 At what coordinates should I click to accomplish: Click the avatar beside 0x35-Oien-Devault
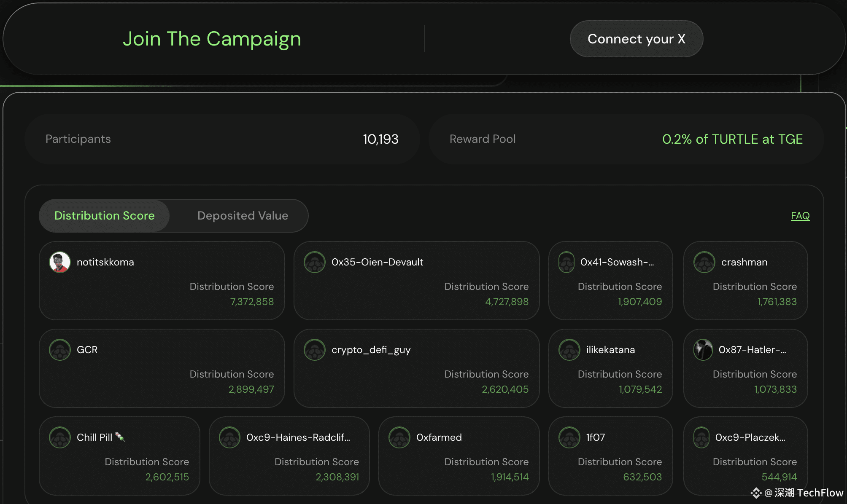click(x=315, y=262)
